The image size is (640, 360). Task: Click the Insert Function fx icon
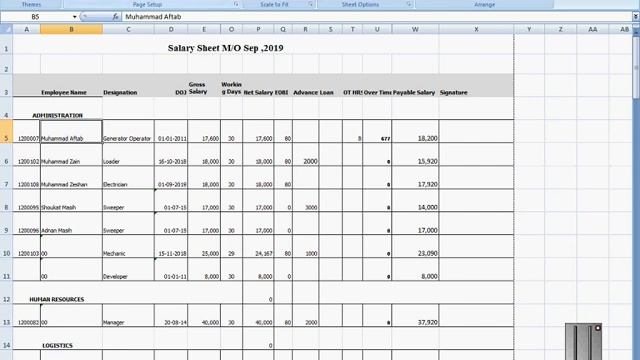tap(116, 17)
